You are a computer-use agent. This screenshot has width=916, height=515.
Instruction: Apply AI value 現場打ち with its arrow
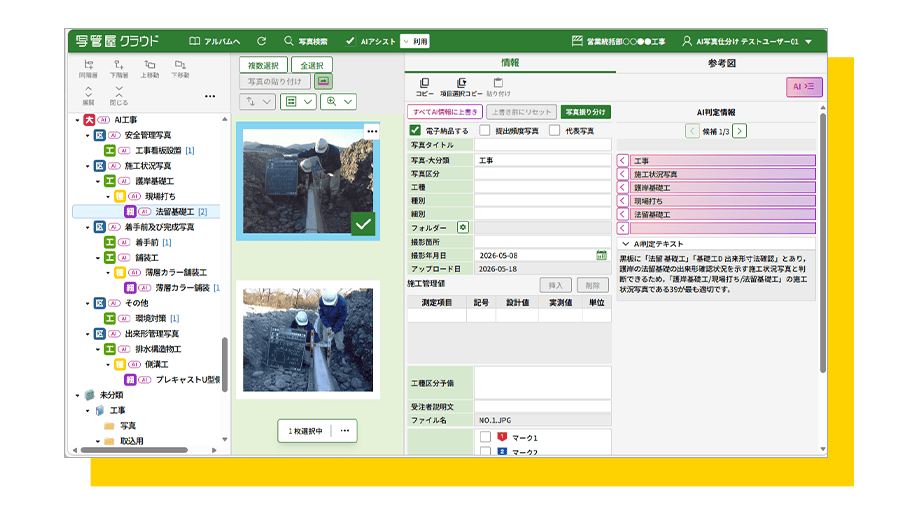(x=623, y=201)
